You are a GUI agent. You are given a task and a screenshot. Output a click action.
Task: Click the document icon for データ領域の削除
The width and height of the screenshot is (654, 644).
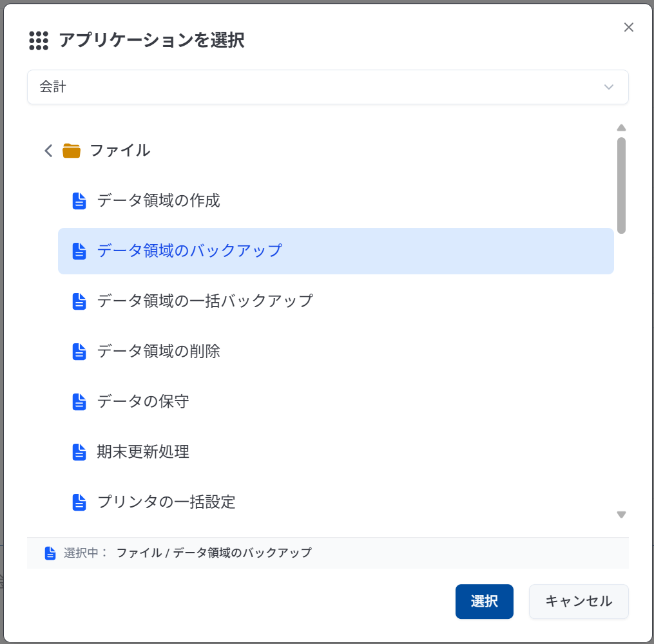[x=79, y=352]
